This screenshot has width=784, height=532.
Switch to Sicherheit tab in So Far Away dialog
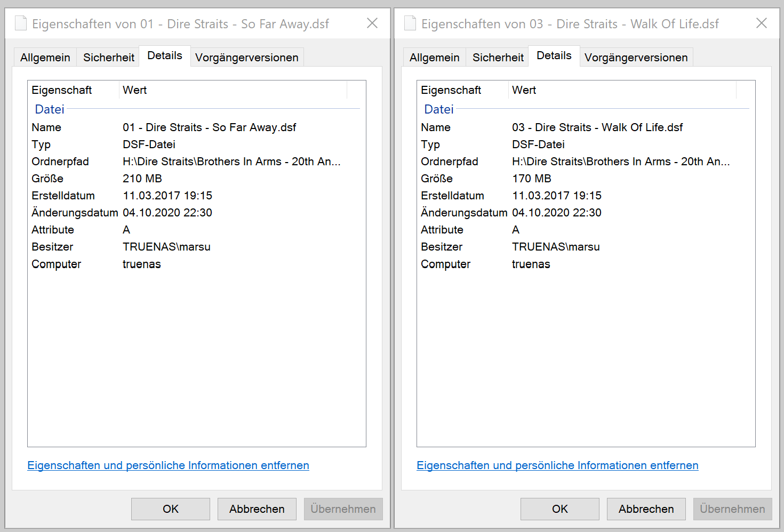[x=109, y=58]
